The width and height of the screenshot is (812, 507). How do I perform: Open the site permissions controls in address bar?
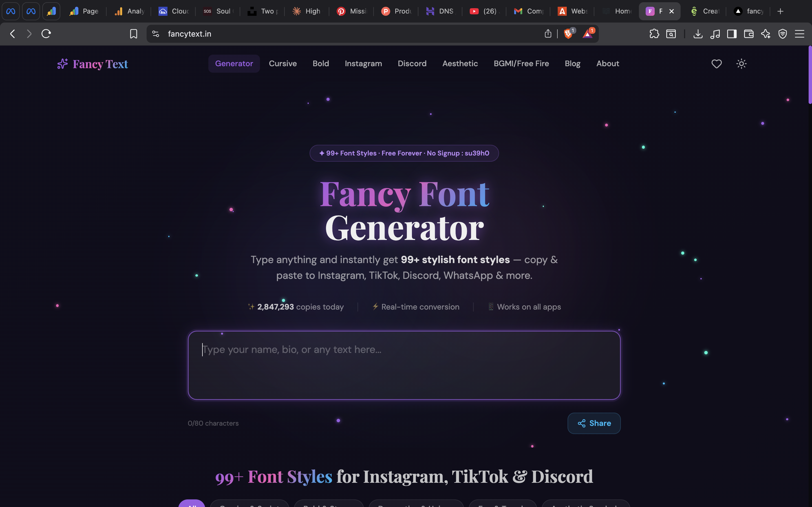coord(155,34)
